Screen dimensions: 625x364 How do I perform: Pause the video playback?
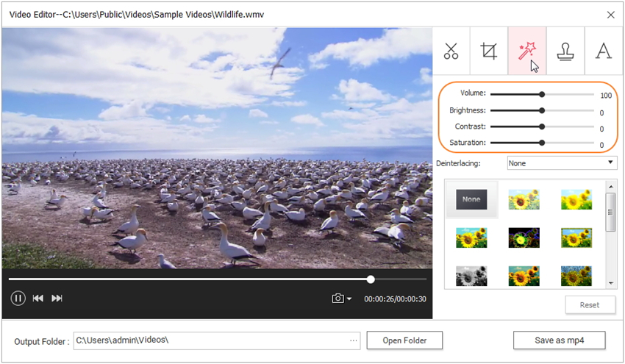[x=18, y=298]
